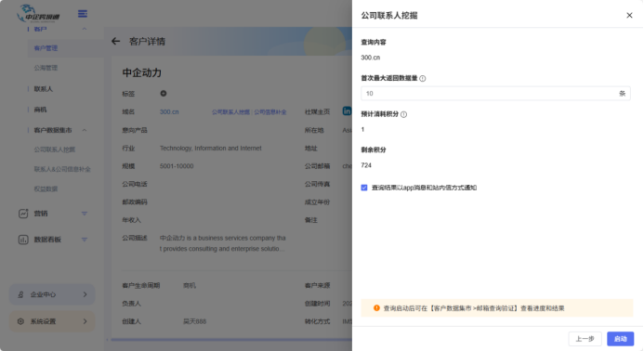Focus the 首次最大返回数据量 input field
The image size is (644, 351).
click(x=495, y=94)
